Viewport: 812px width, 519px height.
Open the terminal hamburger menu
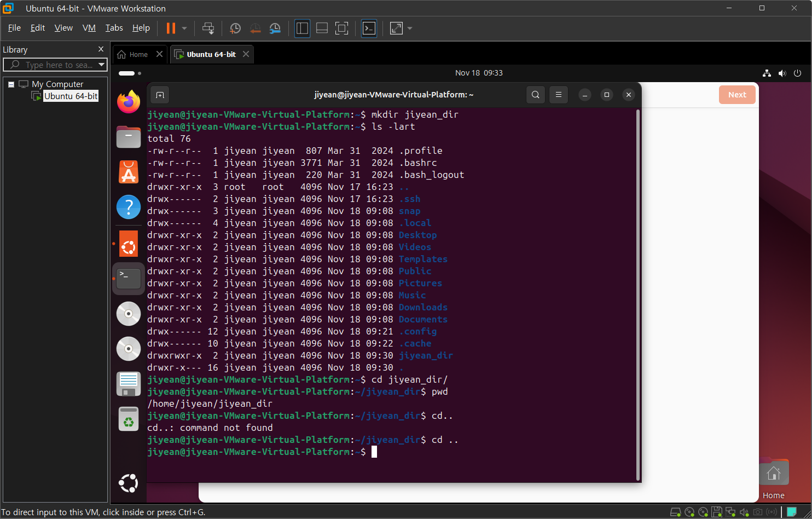[x=559, y=95]
